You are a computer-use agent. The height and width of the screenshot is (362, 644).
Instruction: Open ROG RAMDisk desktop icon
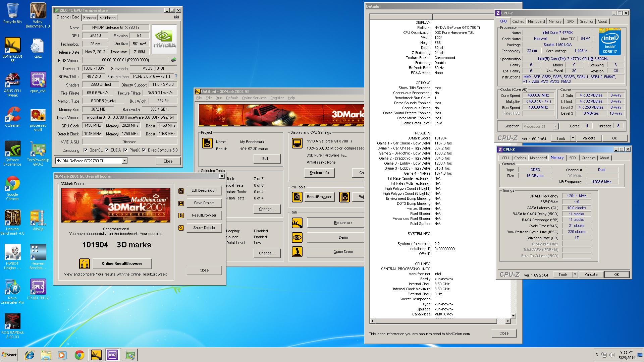pyautogui.click(x=12, y=326)
